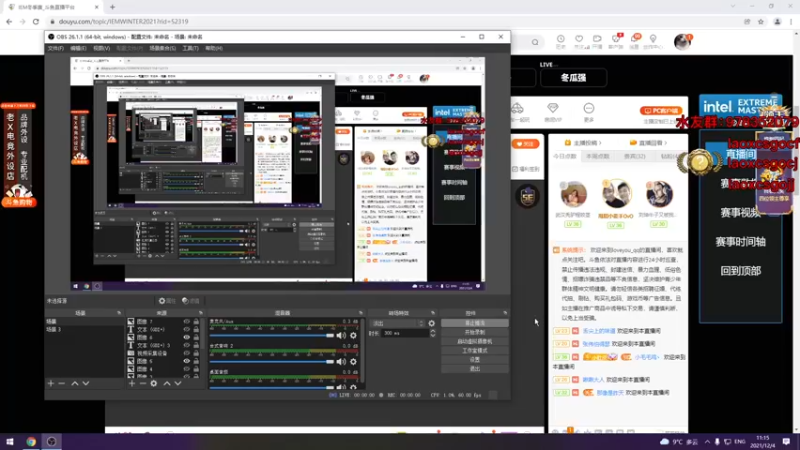The image size is (800, 450).
Task: Mute the 麦克风/Aux speaker icon in mixer
Action: point(341,335)
